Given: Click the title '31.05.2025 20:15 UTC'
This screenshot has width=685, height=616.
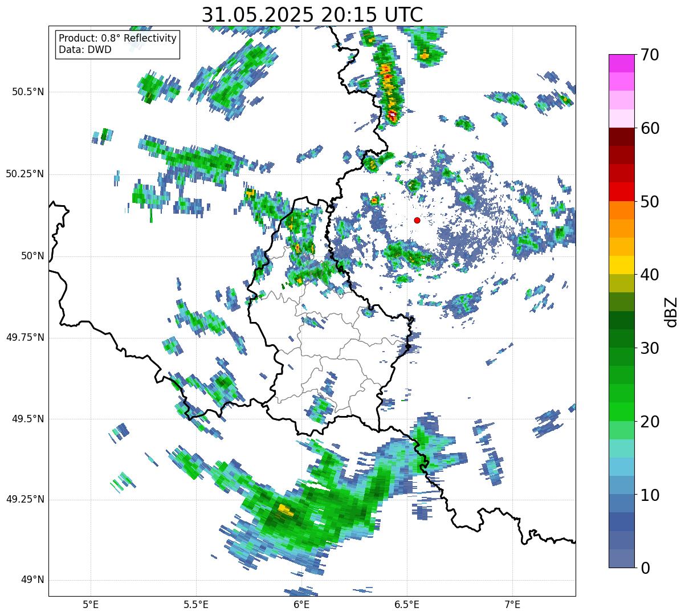Looking at the screenshot, I should pyautogui.click(x=312, y=14).
